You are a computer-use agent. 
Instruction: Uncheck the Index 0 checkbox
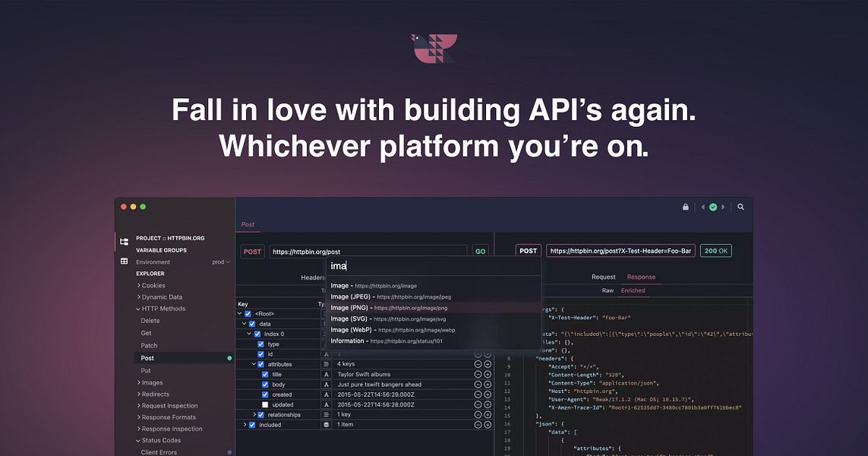pos(257,334)
